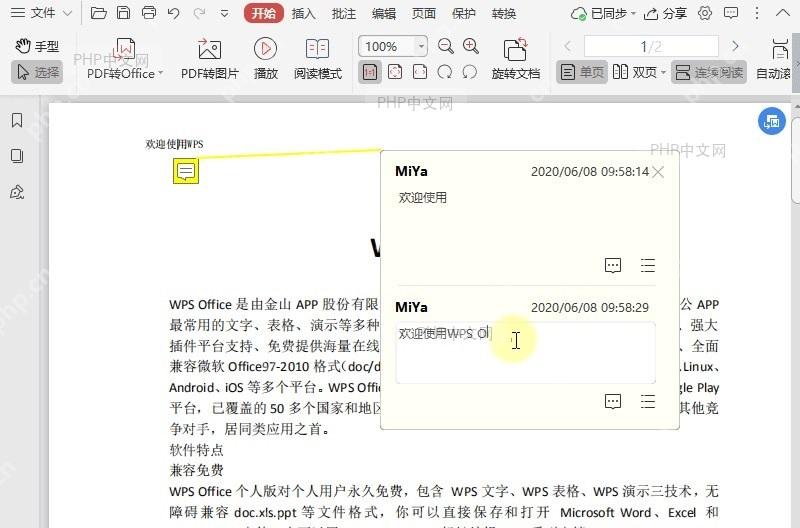Open the feedback message icon
Screen dimensions: 800x528
(x=731, y=13)
